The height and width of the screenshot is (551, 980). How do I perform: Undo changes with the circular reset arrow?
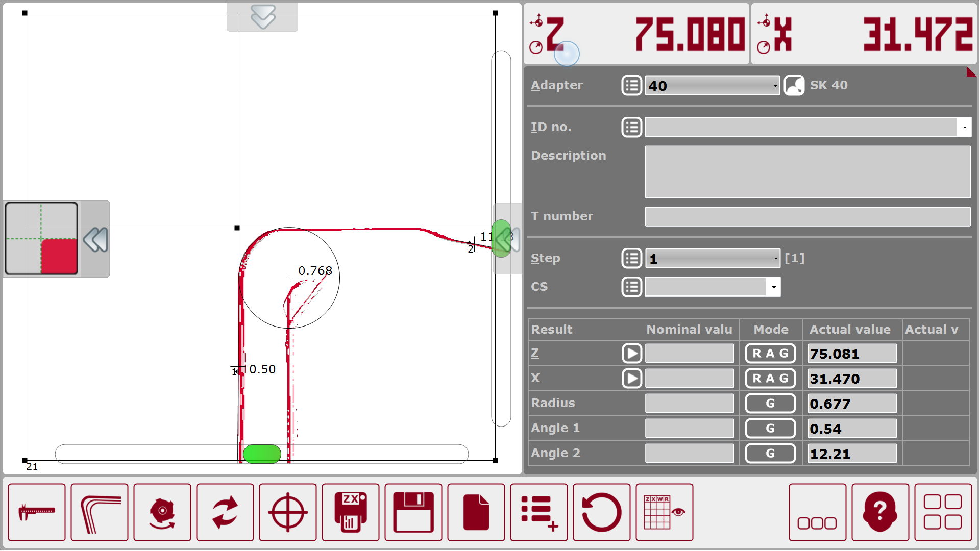(601, 512)
